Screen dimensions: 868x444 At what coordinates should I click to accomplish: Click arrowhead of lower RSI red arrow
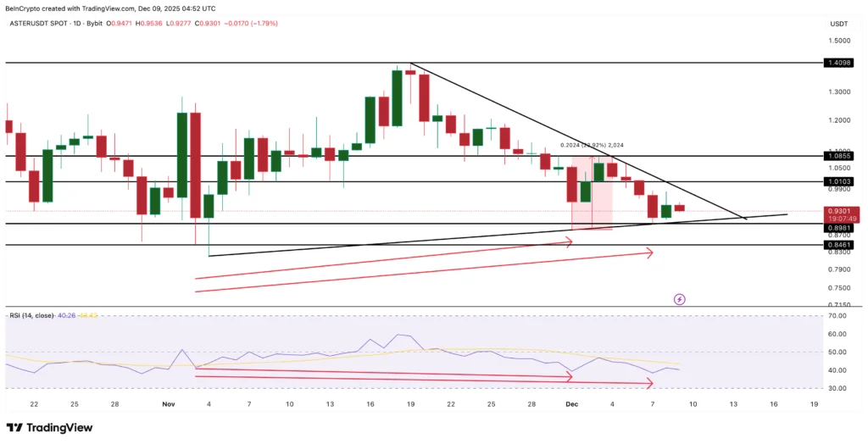coord(649,384)
